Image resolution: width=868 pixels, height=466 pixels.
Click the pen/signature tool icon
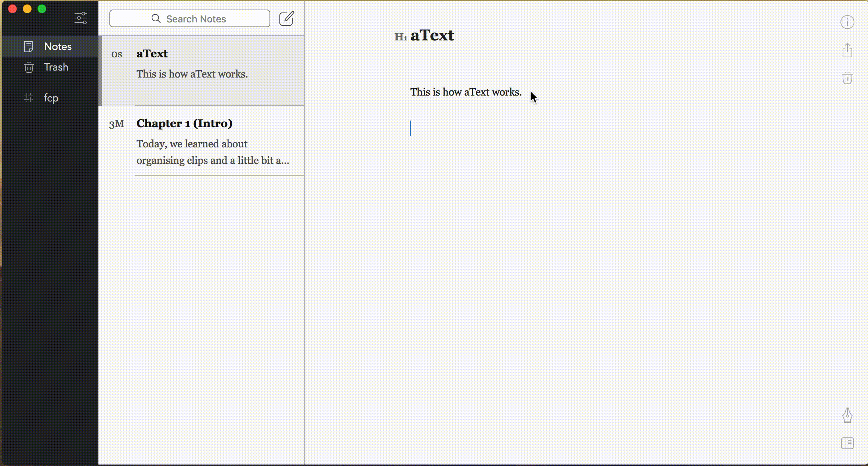[848, 415]
